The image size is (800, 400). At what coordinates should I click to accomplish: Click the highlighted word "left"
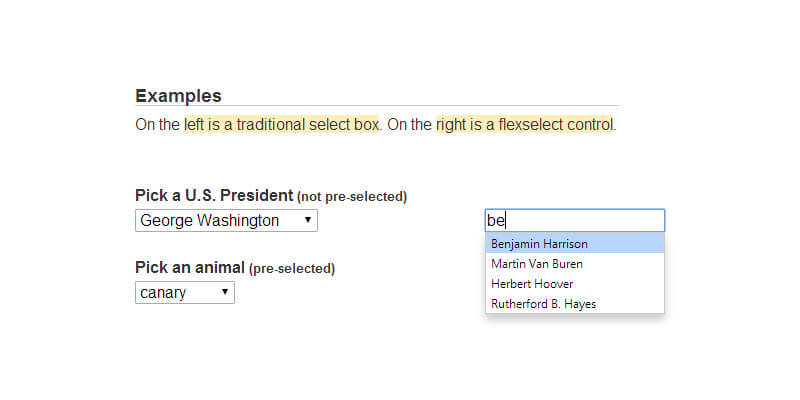[x=193, y=125]
